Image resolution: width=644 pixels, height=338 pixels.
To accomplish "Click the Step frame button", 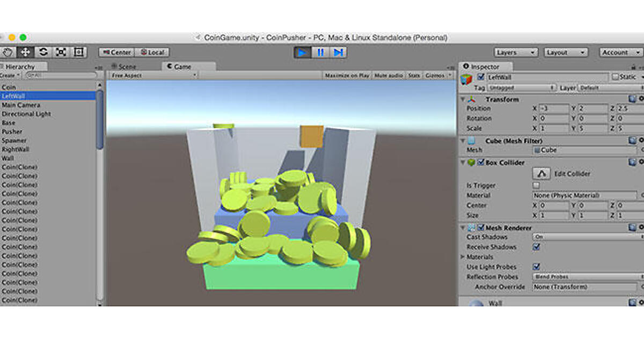I will tap(338, 53).
